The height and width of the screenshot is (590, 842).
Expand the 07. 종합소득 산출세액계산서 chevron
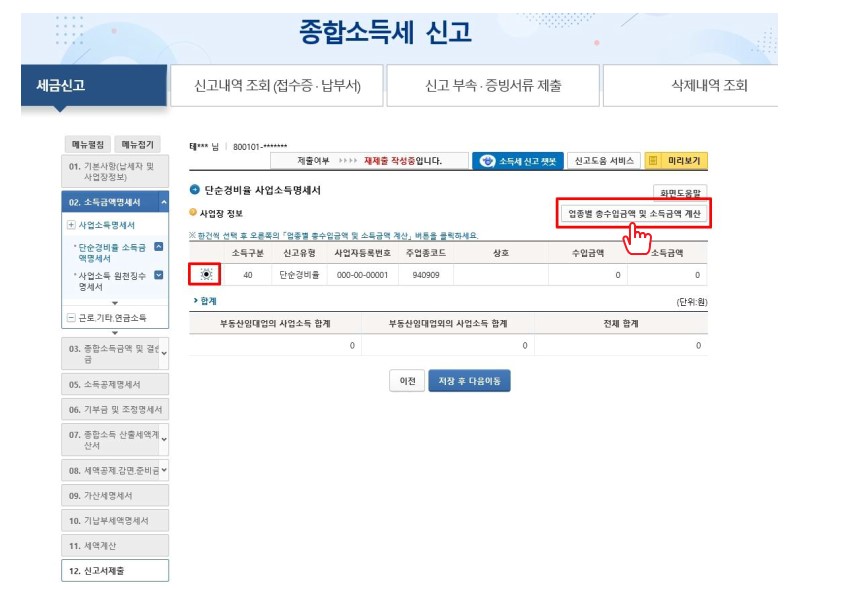[164, 439]
